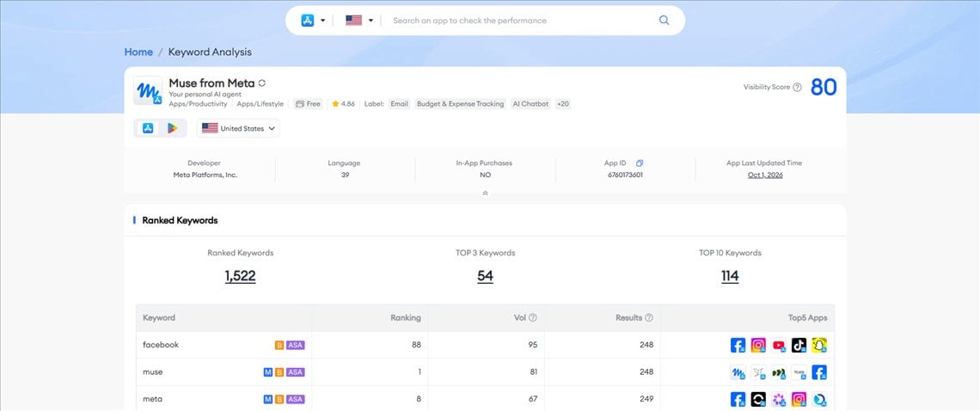Screen dimensions: 980x411
Task: Open YouTube app icon in facebook row
Action: point(779,346)
